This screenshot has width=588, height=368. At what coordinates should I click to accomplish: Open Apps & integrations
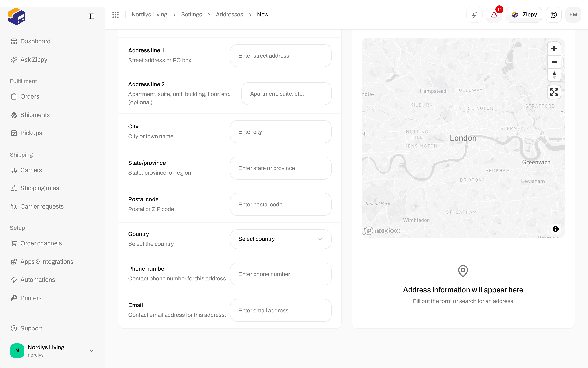point(42,262)
